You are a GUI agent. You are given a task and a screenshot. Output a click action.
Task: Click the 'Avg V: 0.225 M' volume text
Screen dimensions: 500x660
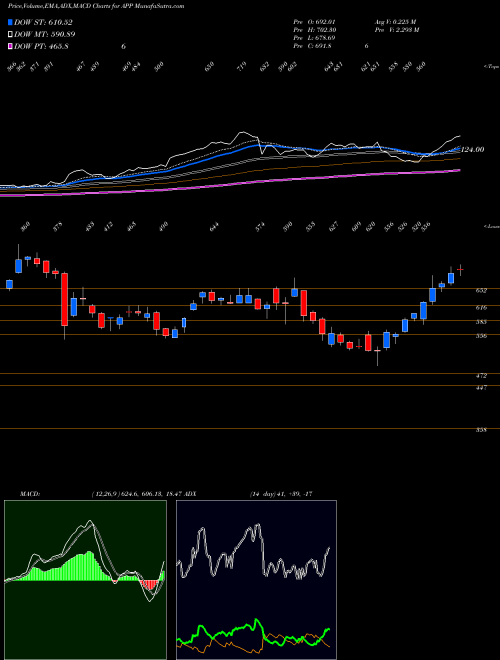coord(395,22)
